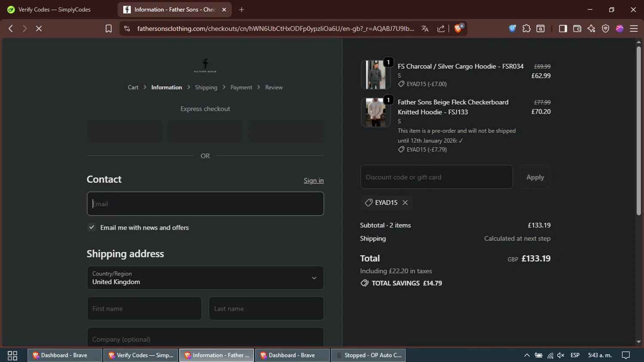644x362 pixels.
Task: Click the Sign in link
Action: (314, 180)
